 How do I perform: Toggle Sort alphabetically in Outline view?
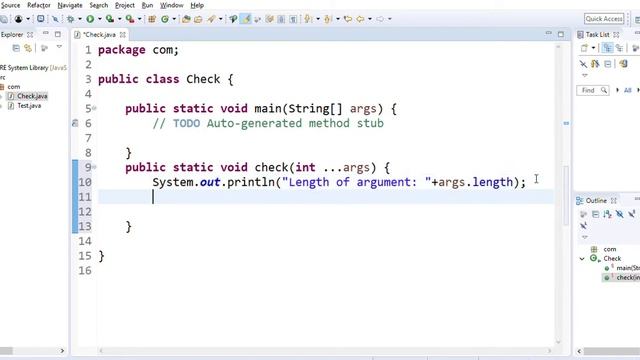pos(607,214)
